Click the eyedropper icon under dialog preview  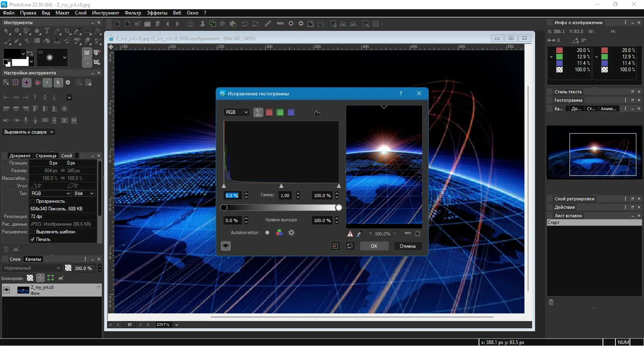pos(359,234)
